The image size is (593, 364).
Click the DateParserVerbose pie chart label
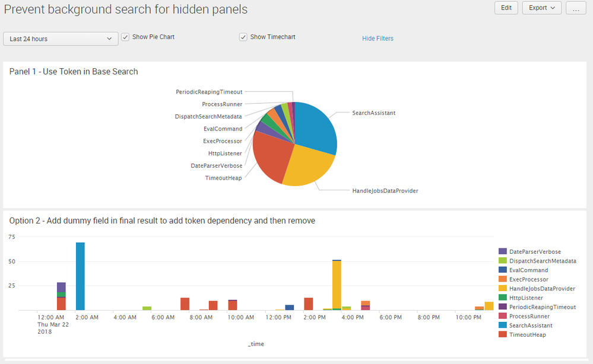pos(217,166)
